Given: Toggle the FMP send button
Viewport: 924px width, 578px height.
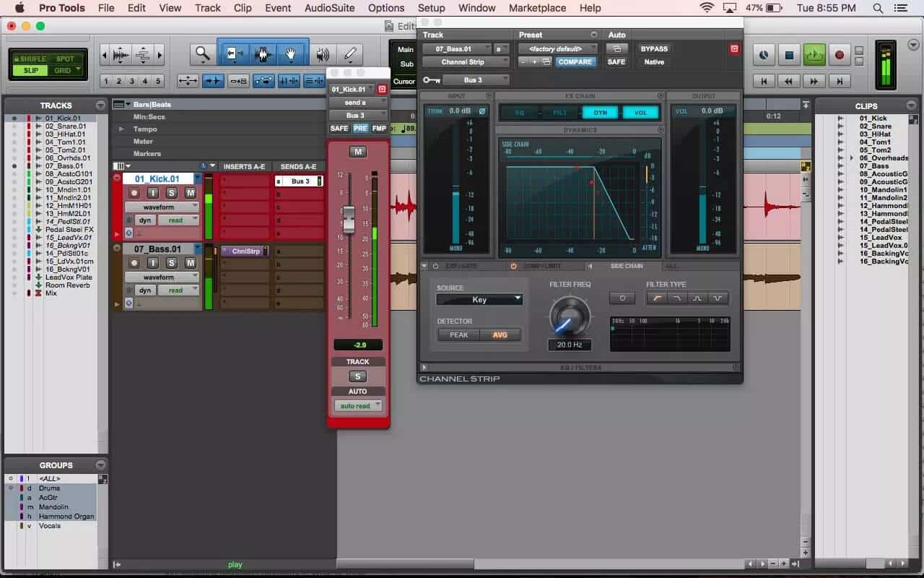Looking at the screenshot, I should pyautogui.click(x=379, y=128).
